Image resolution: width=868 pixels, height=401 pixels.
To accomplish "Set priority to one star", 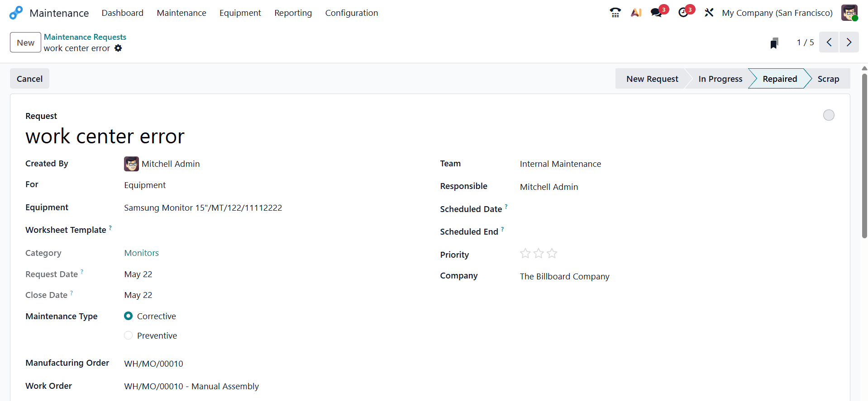I will [525, 254].
